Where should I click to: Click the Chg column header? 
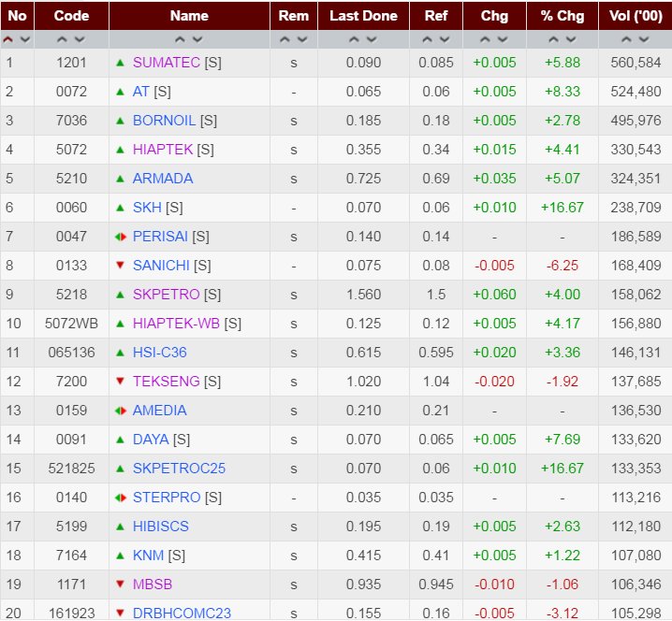(494, 16)
